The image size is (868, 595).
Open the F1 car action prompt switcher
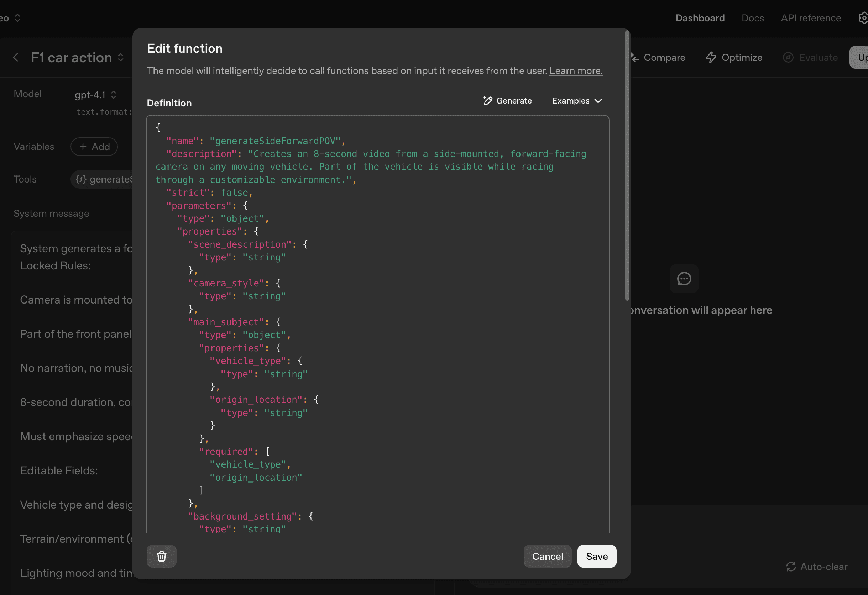click(121, 58)
